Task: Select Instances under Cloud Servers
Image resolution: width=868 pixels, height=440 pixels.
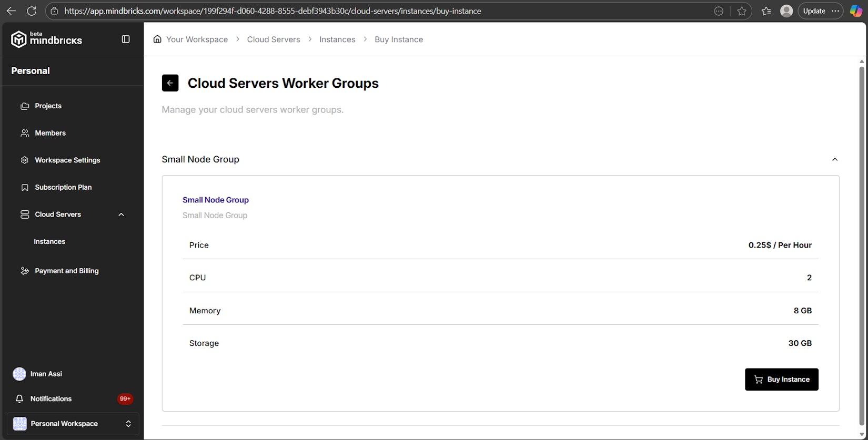Action: [x=49, y=241]
